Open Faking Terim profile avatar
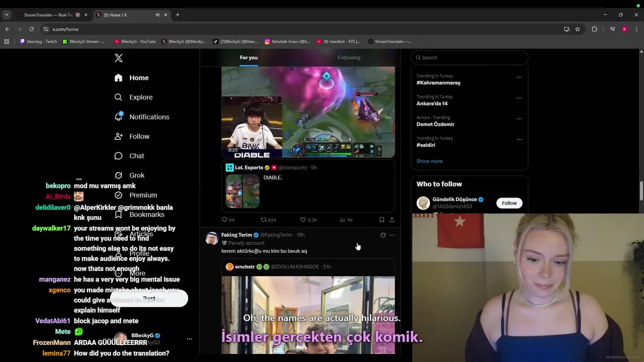 pos(212,238)
